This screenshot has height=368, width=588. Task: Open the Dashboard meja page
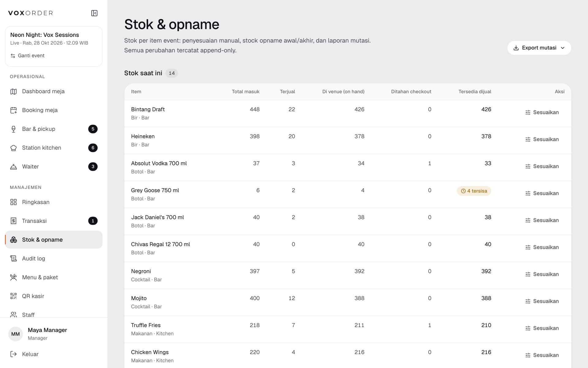[x=54, y=91]
